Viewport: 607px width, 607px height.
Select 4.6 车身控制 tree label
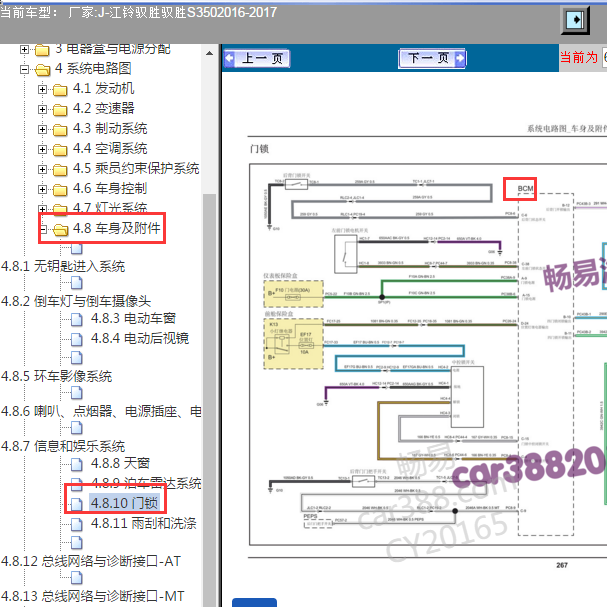coord(110,189)
